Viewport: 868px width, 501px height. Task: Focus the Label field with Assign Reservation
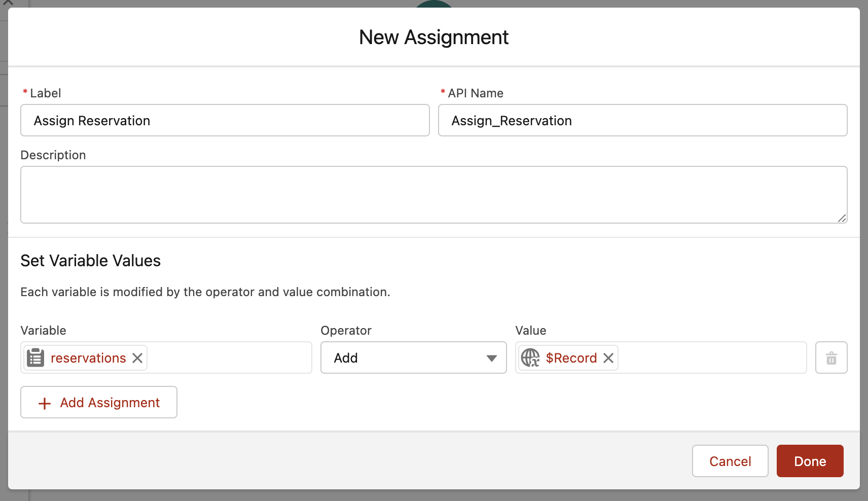225,121
